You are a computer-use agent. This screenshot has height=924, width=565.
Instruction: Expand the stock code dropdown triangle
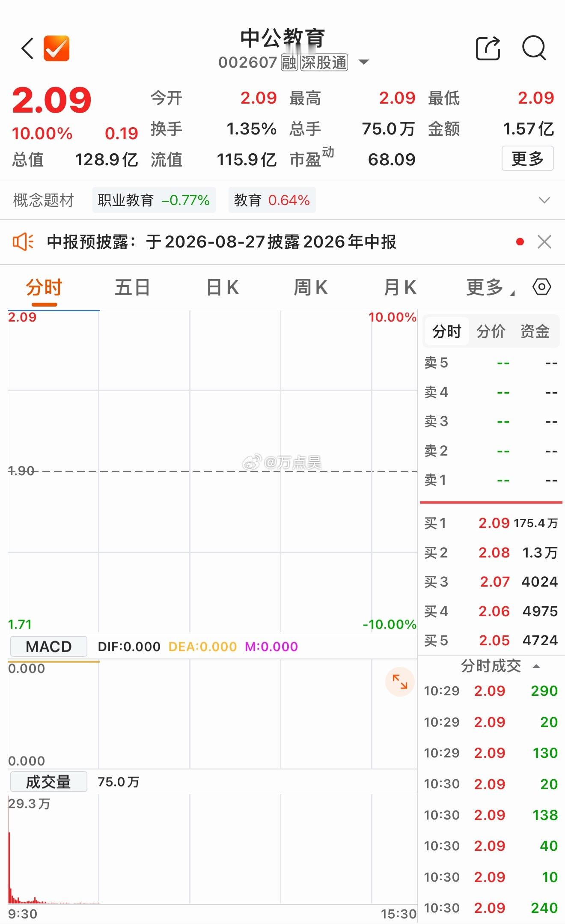point(363,63)
